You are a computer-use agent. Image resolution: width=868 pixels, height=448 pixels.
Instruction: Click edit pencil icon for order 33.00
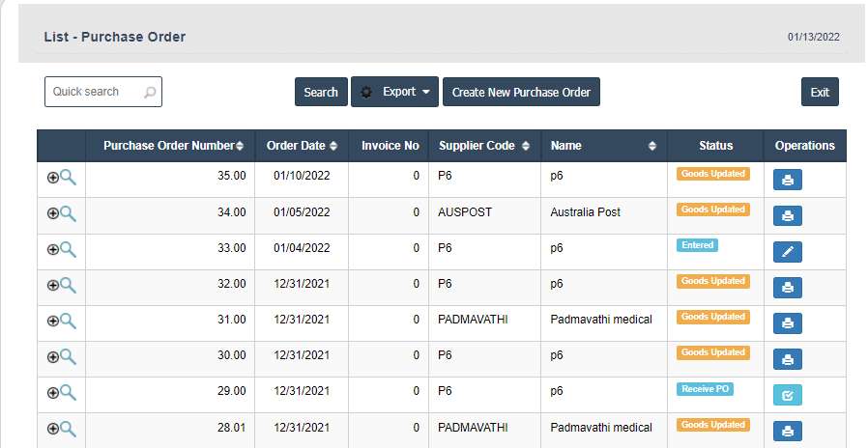(x=787, y=252)
